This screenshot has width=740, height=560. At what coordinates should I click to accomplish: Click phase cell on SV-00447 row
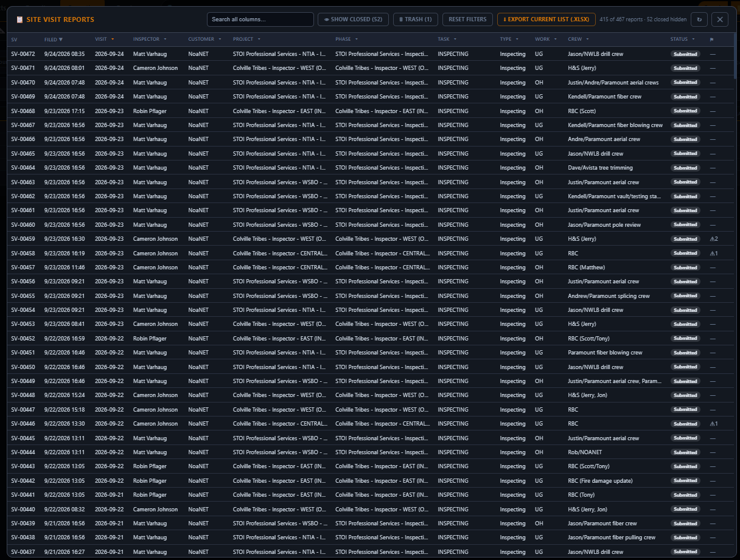[382, 410]
